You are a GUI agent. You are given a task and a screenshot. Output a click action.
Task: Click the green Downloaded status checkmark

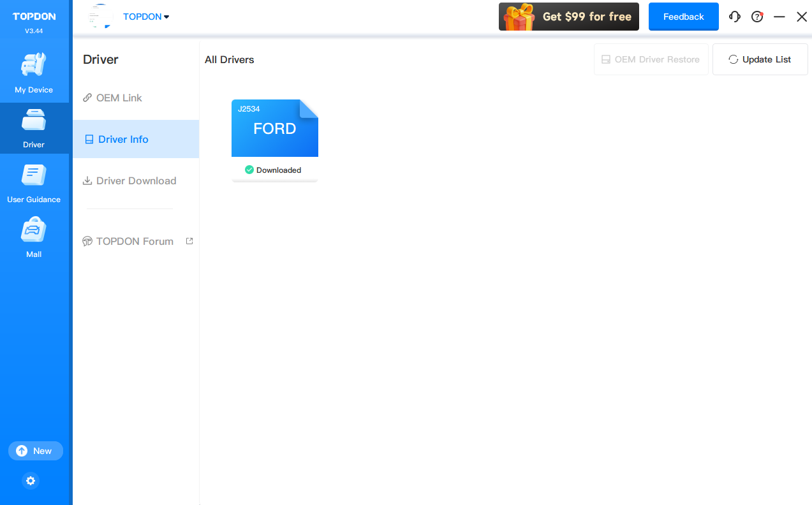[249, 170]
